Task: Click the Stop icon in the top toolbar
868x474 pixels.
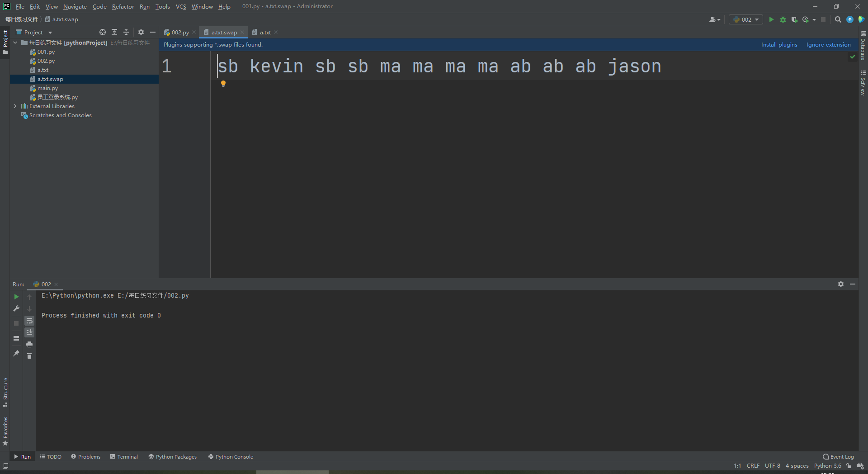Action: (x=823, y=19)
